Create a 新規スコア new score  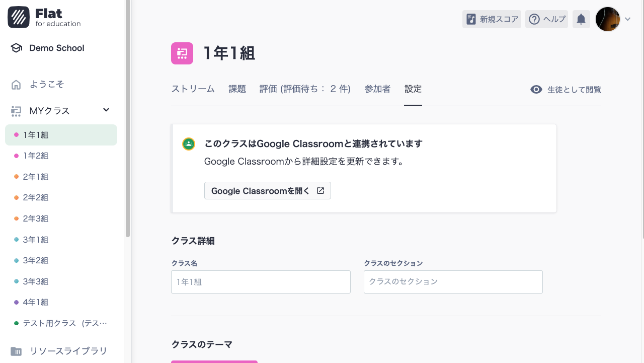(x=491, y=19)
